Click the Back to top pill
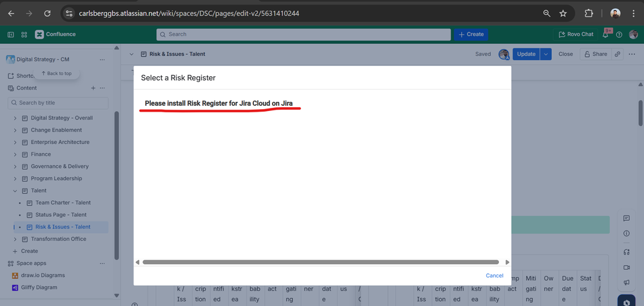 click(57, 74)
